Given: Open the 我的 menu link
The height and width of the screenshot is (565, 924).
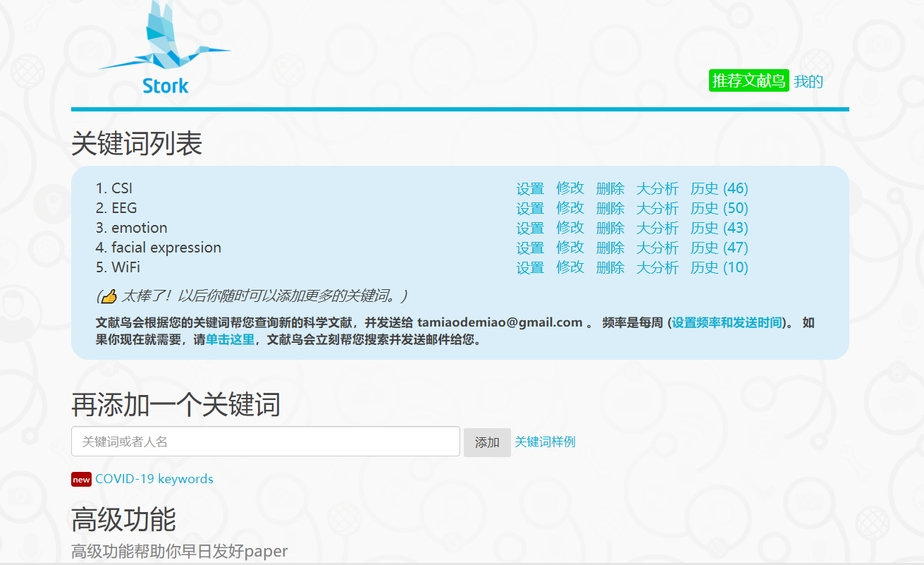Looking at the screenshot, I should pyautogui.click(x=808, y=81).
